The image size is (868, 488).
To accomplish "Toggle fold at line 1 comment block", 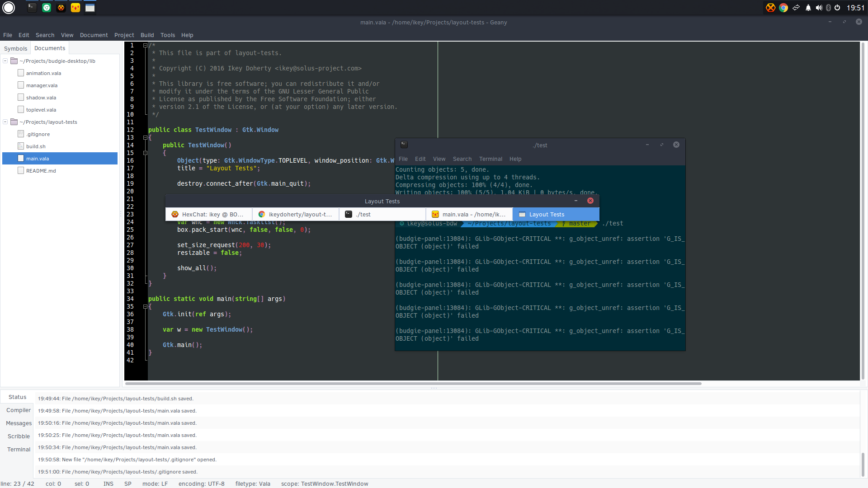I will tap(145, 45).
